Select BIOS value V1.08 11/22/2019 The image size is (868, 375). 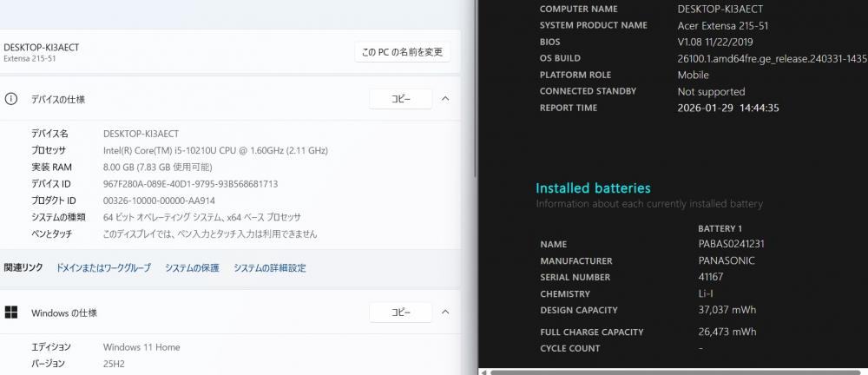[x=714, y=42]
